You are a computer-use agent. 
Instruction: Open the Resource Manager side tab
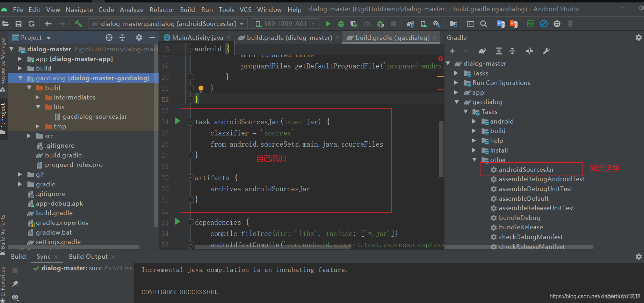point(3,64)
